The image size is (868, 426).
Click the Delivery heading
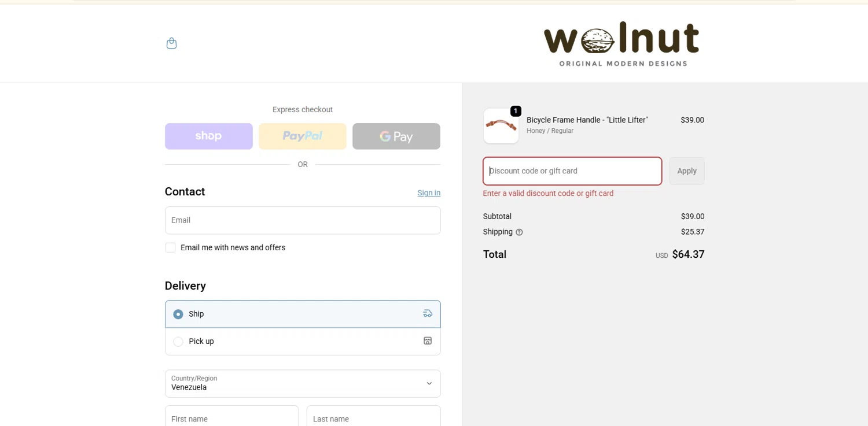pos(185,286)
